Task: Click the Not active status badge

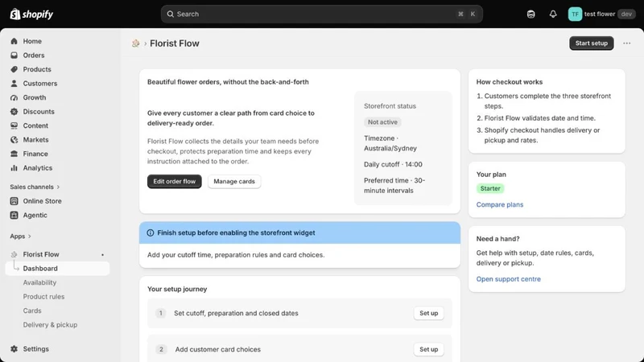Action: point(382,122)
